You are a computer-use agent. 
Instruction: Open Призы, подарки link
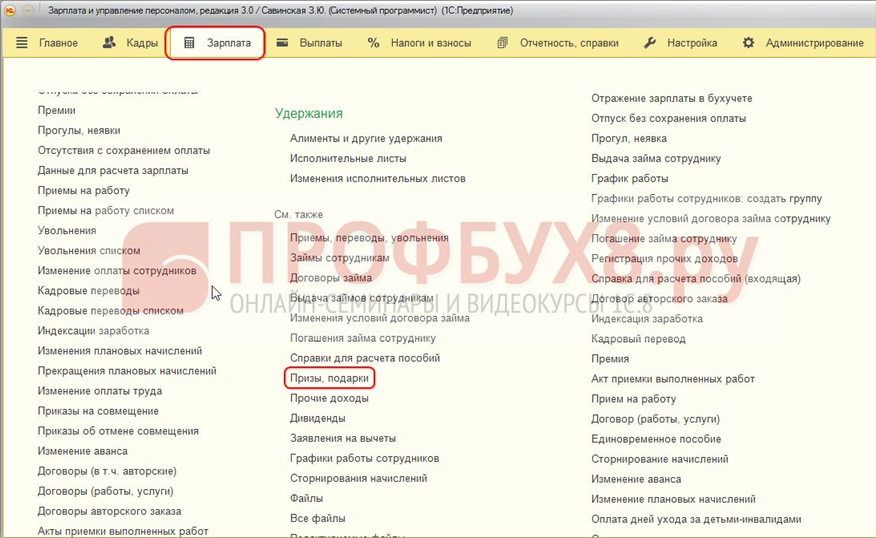pos(329,378)
